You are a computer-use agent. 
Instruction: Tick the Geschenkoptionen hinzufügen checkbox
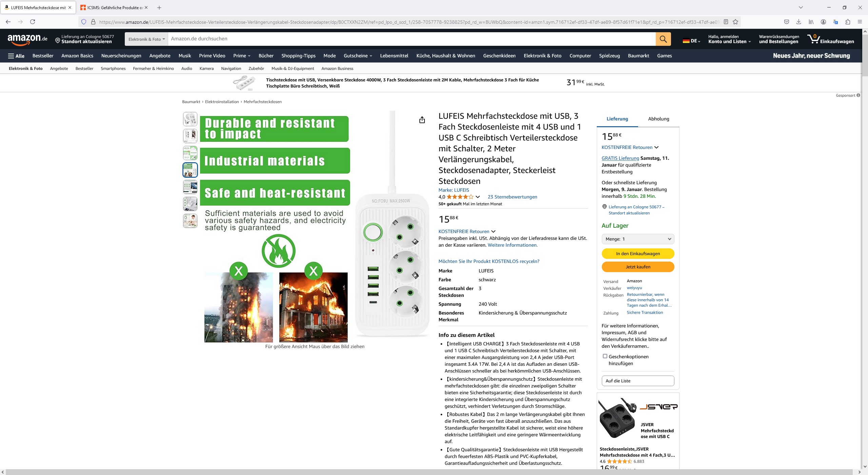pos(605,356)
